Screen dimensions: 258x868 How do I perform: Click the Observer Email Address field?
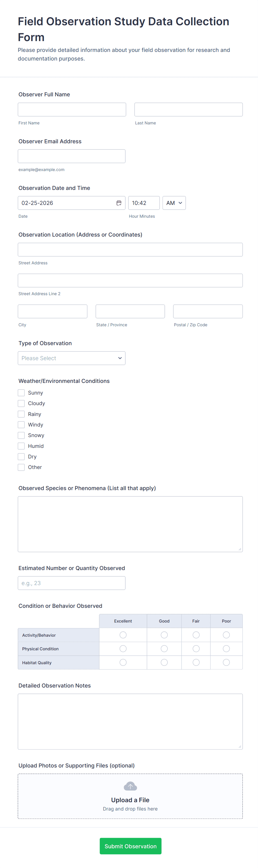click(71, 156)
